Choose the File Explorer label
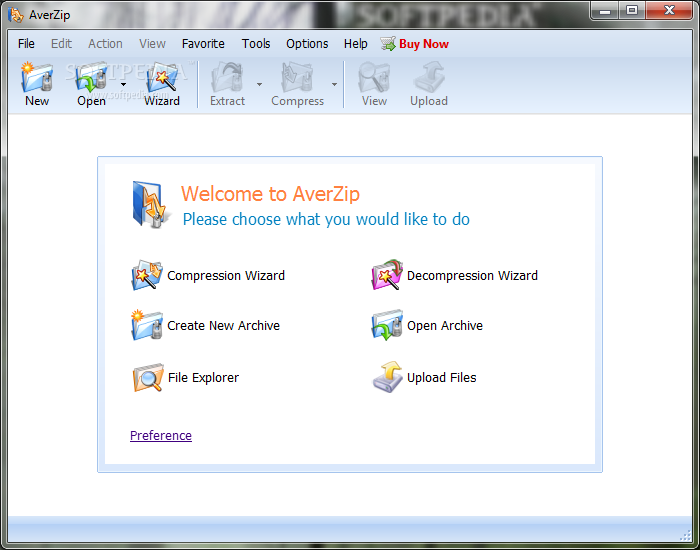 point(203,378)
